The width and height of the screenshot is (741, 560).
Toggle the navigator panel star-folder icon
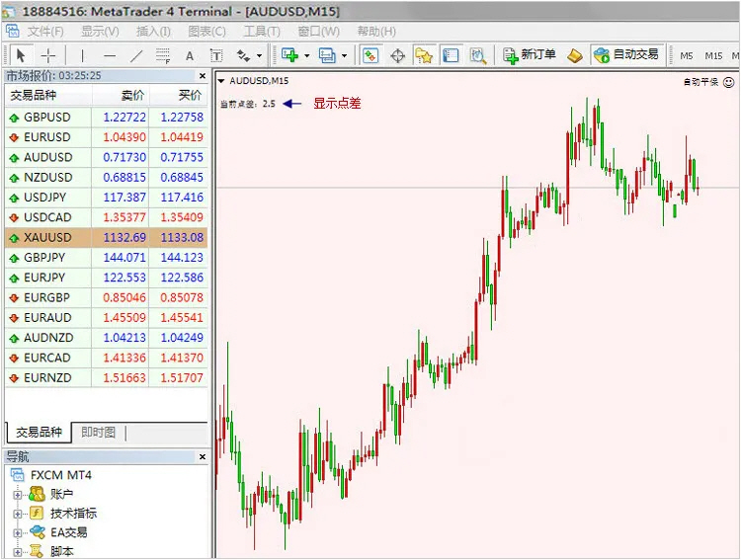[x=424, y=55]
